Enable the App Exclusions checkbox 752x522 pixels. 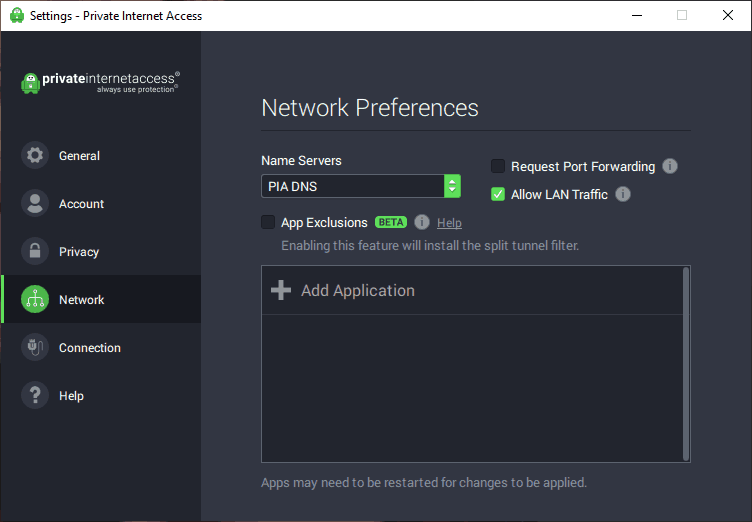(268, 222)
